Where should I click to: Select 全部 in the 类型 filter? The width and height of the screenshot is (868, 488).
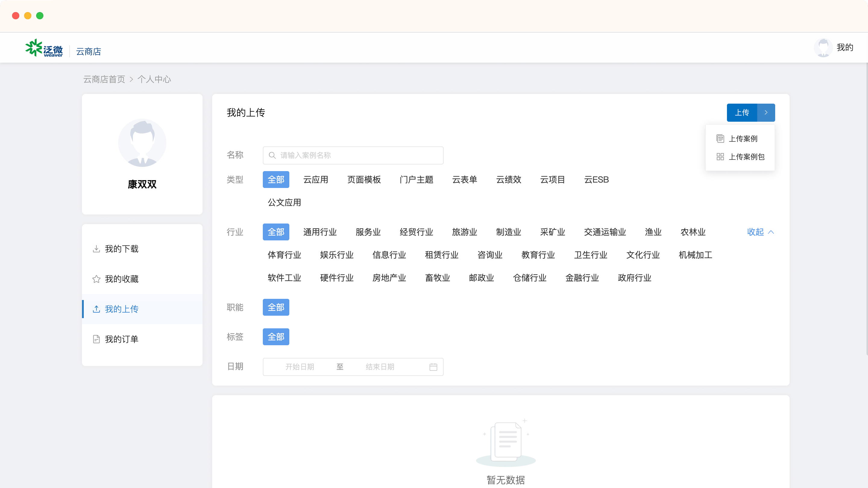point(276,180)
